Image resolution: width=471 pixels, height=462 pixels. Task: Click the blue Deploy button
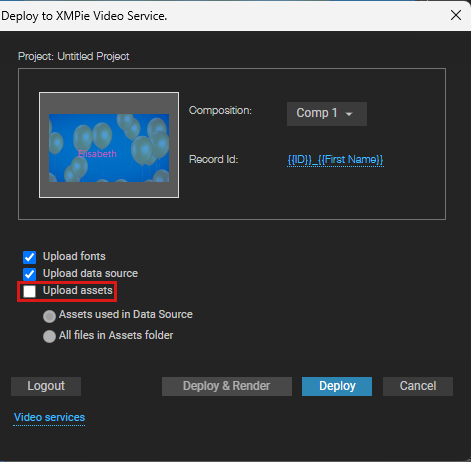tap(337, 386)
